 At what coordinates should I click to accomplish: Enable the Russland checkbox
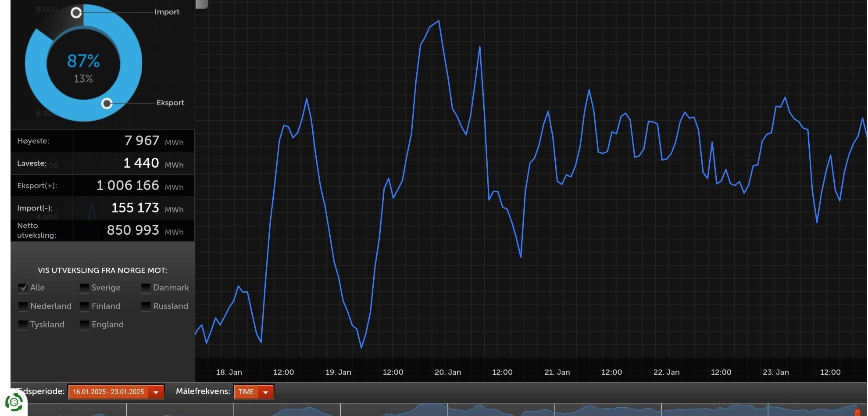click(x=146, y=306)
